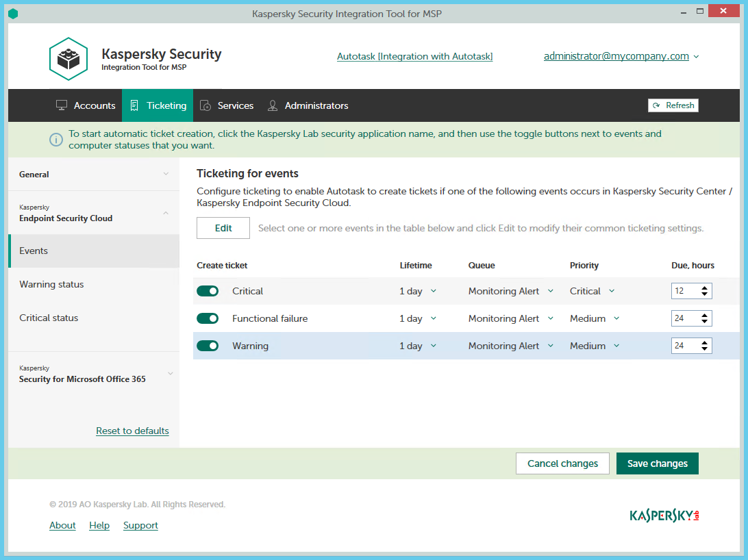The width and height of the screenshot is (748, 560).
Task: Click the Reset to defaults link
Action: point(132,431)
